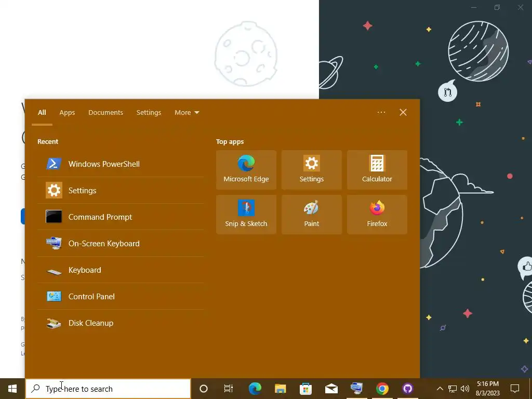Open the search panel options ellipsis

click(x=381, y=112)
